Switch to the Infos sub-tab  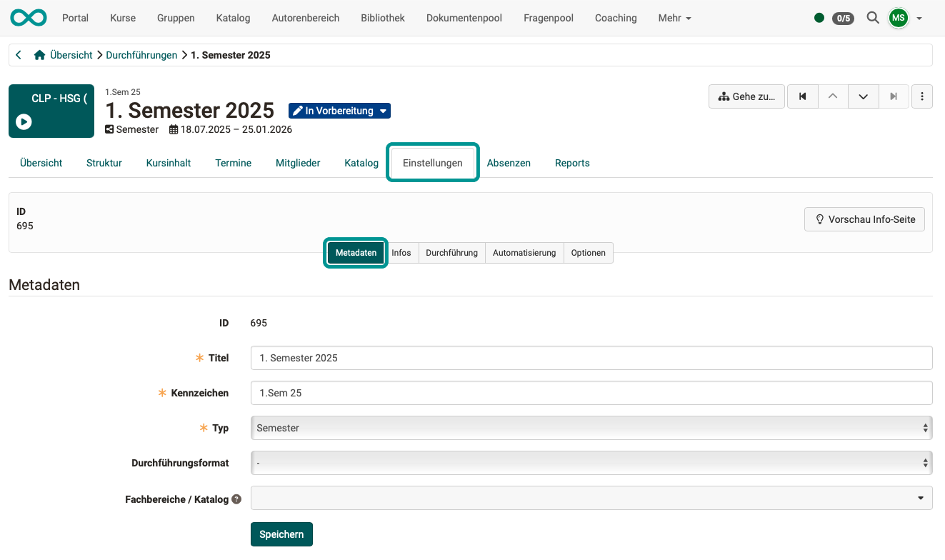coord(401,252)
